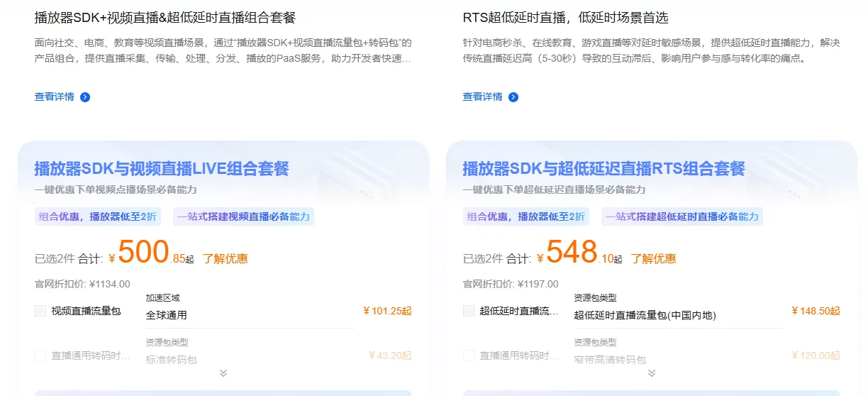The width and height of the screenshot is (868, 396).
Task: Click 官网折扣价: ¥1197.00 text
Action: click(511, 285)
